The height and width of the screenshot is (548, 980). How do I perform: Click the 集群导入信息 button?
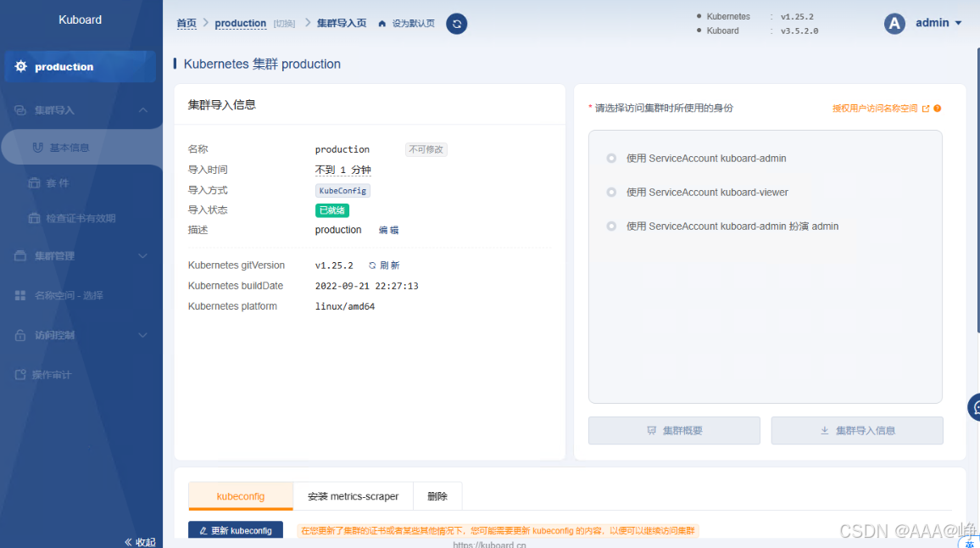[857, 430]
